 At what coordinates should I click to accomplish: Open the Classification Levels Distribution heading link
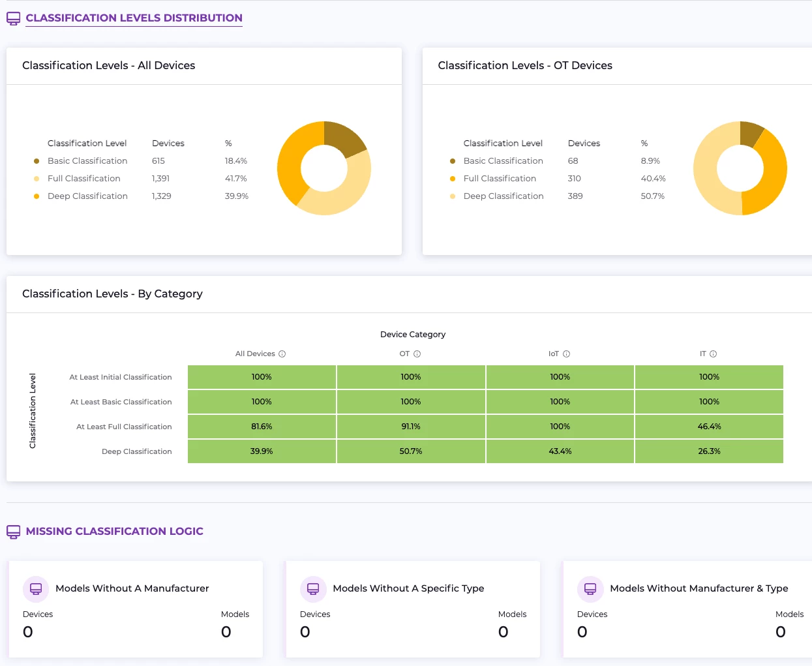(134, 18)
